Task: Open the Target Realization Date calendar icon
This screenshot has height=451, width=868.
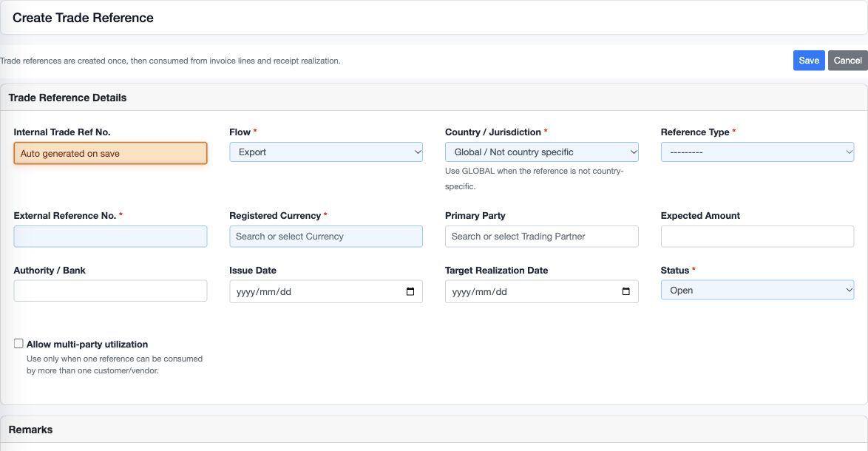Action: coord(626,291)
